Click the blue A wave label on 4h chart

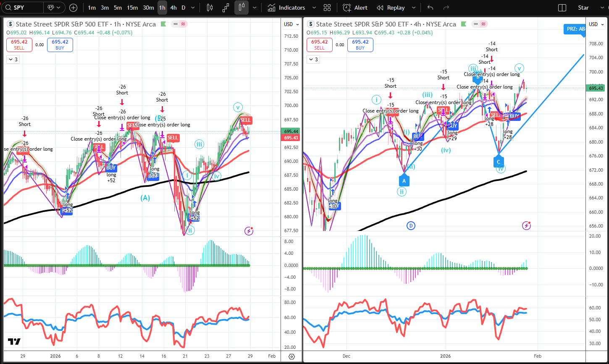click(x=404, y=181)
